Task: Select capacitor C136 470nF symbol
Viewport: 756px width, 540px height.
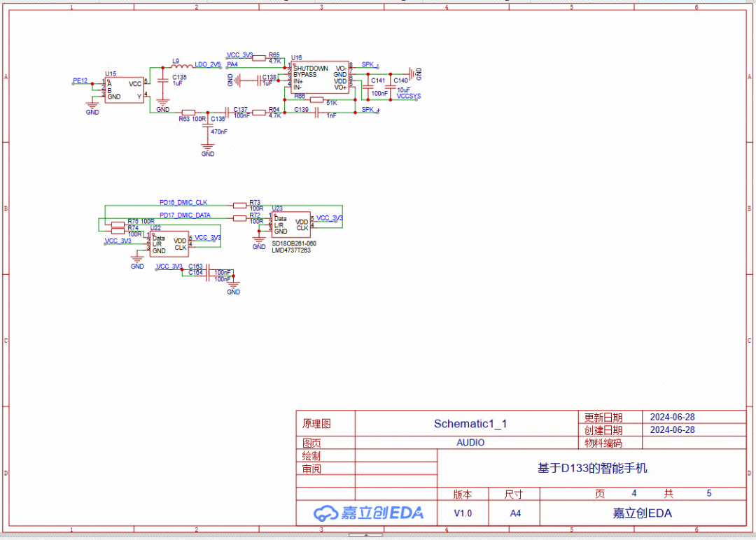Action: coord(208,125)
